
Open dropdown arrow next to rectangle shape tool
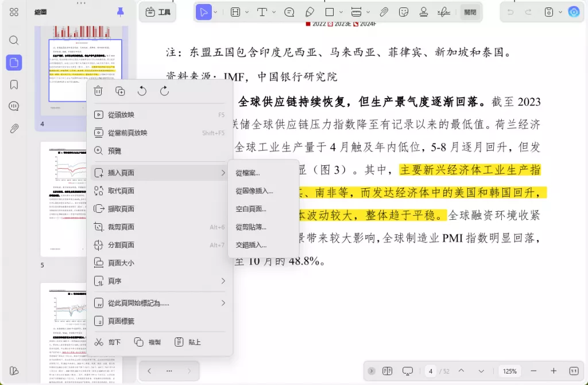coord(341,12)
